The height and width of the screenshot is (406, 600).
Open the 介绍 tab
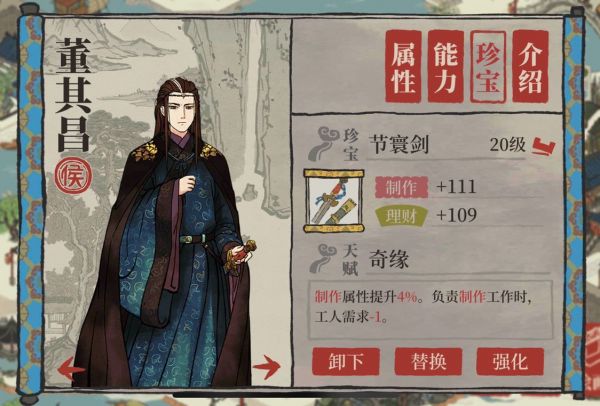(x=531, y=67)
